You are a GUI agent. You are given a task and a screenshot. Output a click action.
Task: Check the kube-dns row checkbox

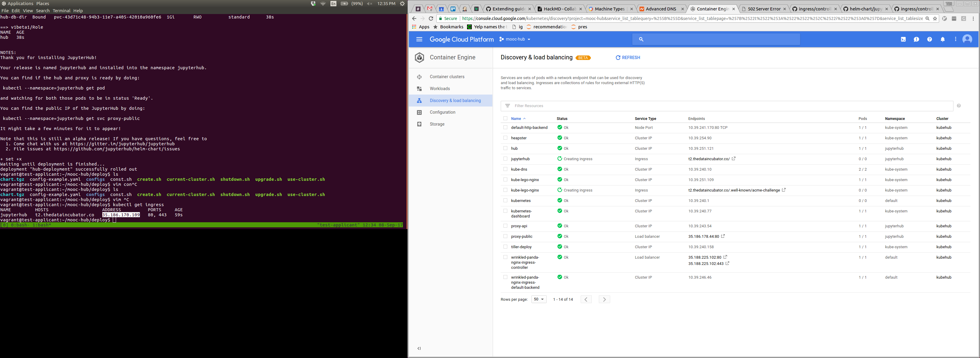505,169
